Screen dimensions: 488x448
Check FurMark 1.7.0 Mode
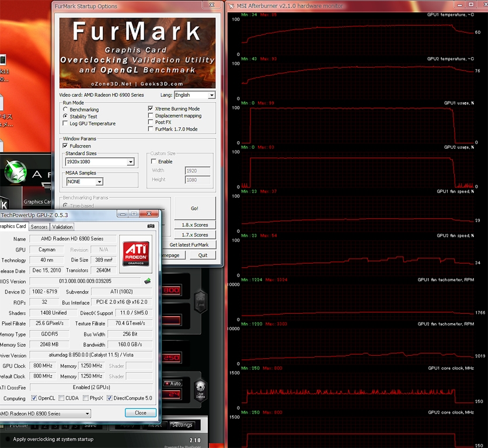[151, 129]
